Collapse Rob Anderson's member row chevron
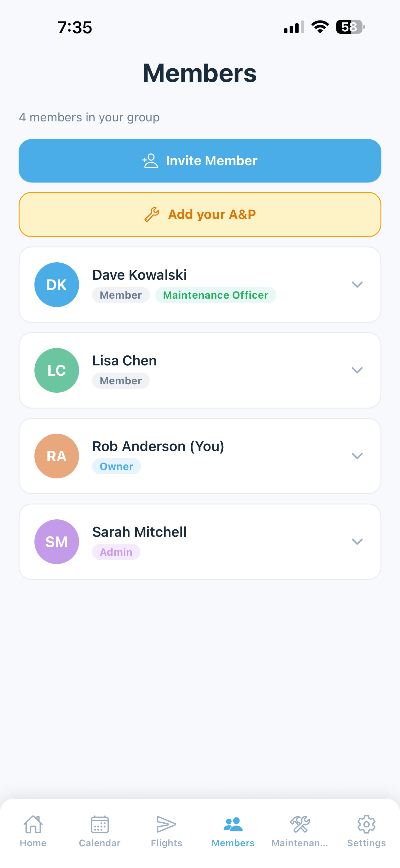Image resolution: width=400 pixels, height=868 pixels. [357, 456]
